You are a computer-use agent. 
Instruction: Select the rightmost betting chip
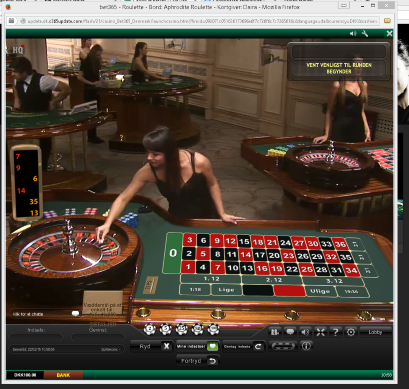213,329
